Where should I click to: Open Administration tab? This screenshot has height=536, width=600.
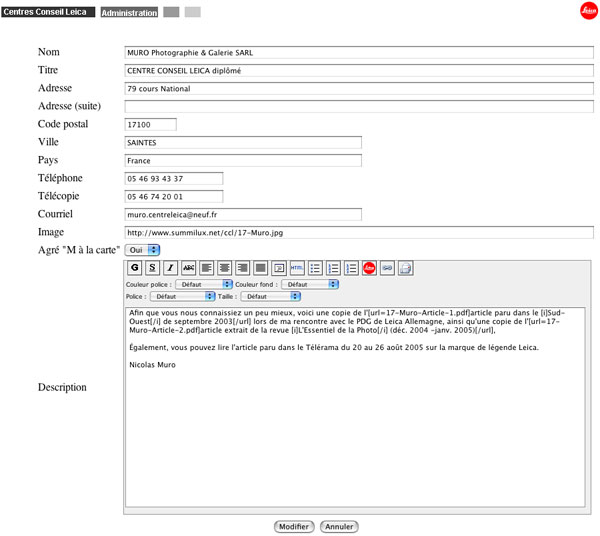pos(129,12)
